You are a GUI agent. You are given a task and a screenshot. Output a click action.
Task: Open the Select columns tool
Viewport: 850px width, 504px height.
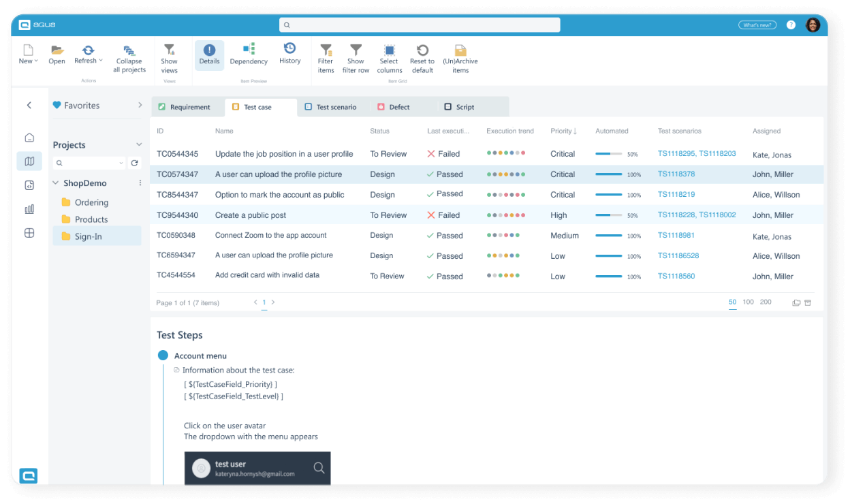point(389,57)
